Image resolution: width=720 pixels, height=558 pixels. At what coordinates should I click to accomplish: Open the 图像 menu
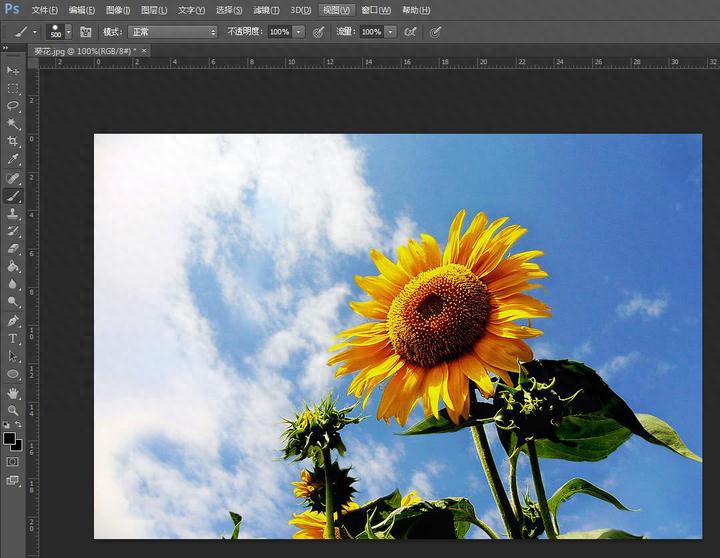[x=118, y=10]
